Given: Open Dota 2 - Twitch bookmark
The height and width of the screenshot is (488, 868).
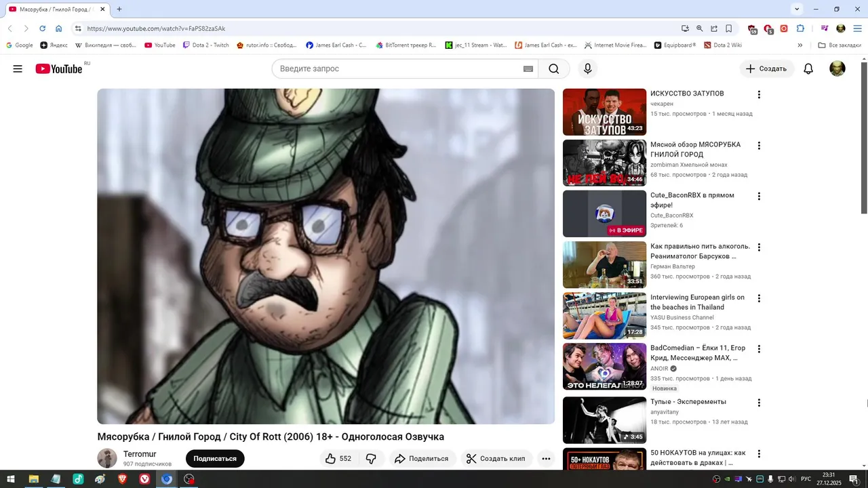Looking at the screenshot, I should 206,45.
